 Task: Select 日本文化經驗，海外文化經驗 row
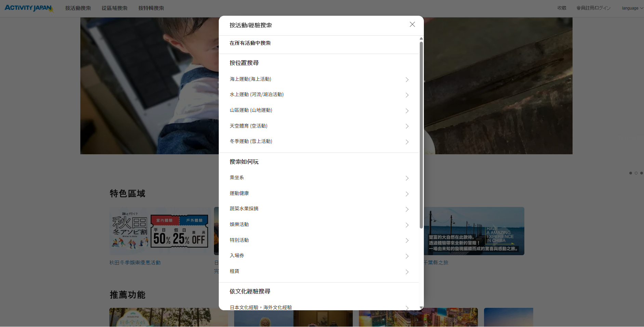coord(319,307)
